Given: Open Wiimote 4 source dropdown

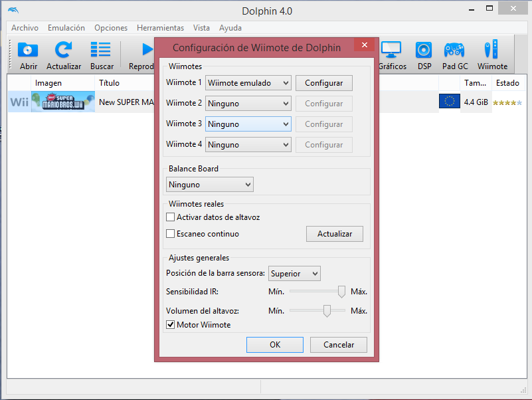Looking at the screenshot, I should 248,145.
